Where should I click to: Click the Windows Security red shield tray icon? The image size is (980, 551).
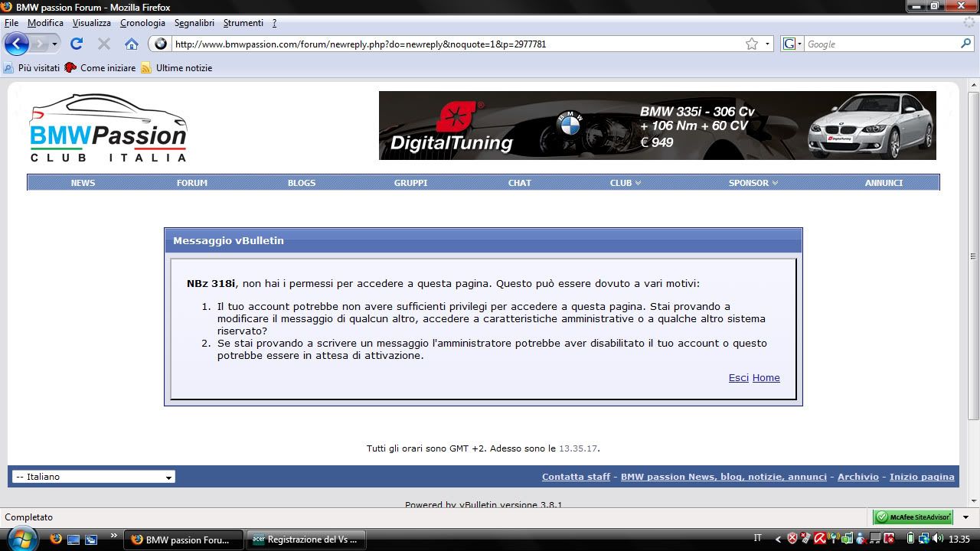click(x=792, y=539)
